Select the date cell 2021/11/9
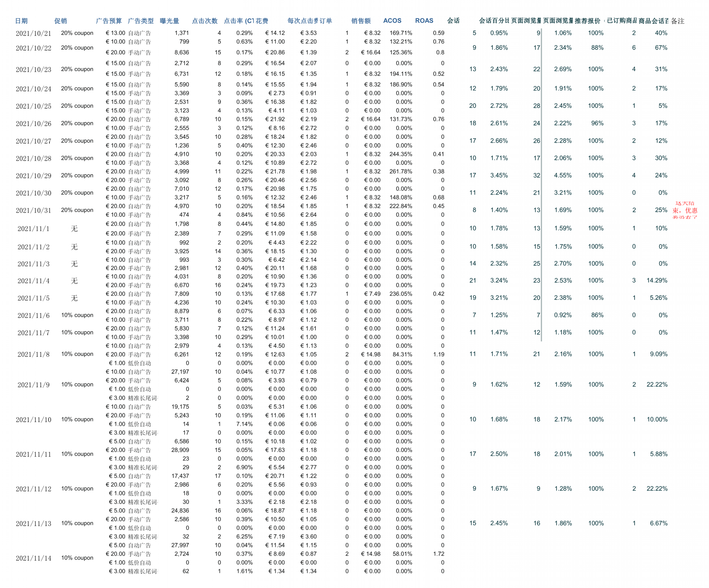The width and height of the screenshot is (709, 588). pos(34,385)
